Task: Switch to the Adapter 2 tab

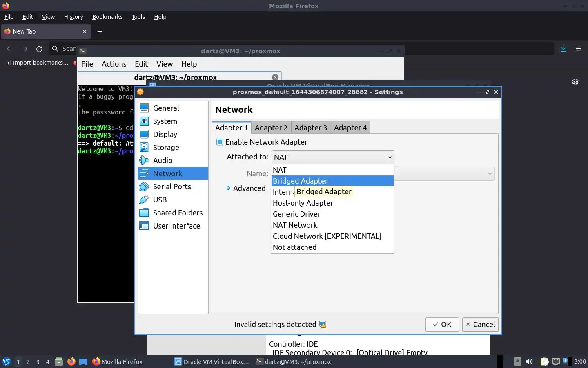Action: pos(271,128)
